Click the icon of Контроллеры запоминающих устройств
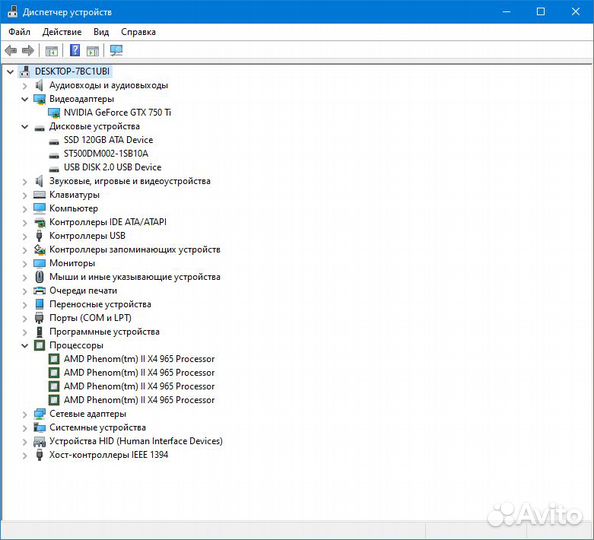594x540 pixels. point(39,249)
